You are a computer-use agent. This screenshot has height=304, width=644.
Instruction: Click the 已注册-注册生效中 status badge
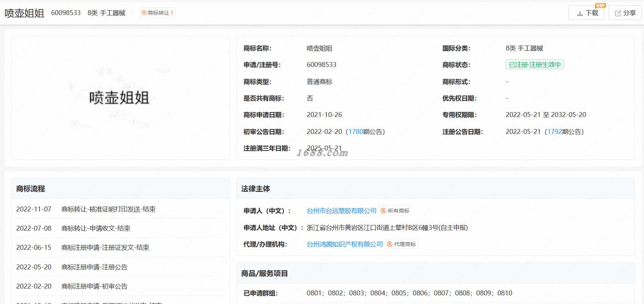pyautogui.click(x=535, y=65)
